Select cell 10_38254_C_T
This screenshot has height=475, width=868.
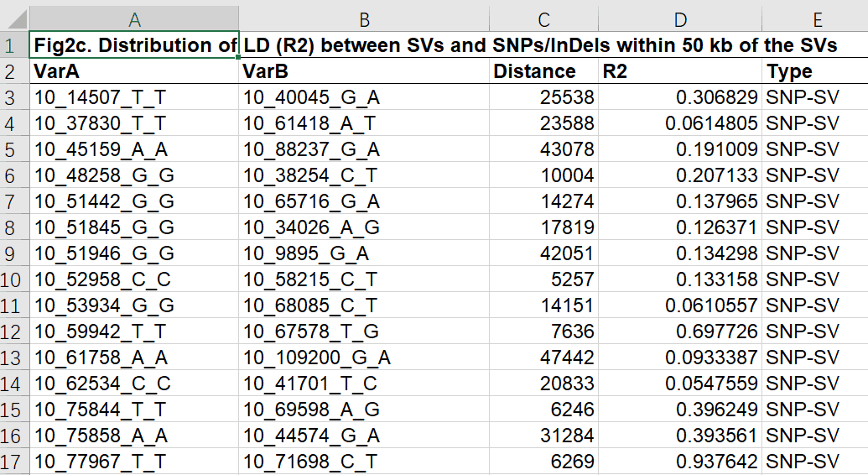pos(364,175)
